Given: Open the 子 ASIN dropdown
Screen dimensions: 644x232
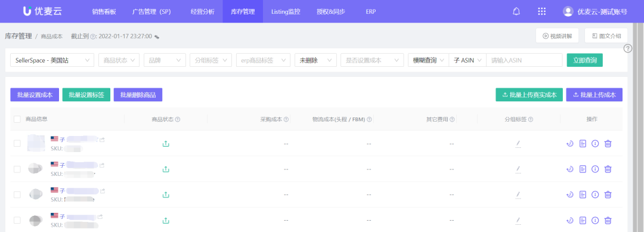Looking at the screenshot, I should click(x=468, y=60).
